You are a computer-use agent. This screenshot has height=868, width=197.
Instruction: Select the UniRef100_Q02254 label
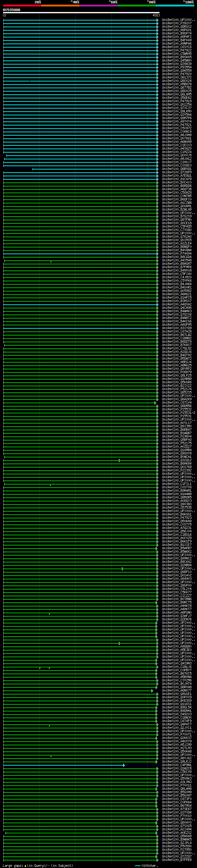[177, 104]
